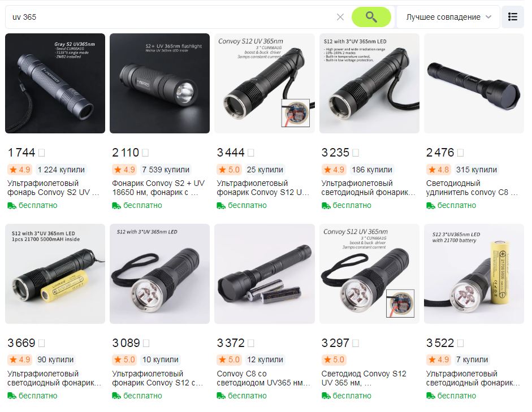Viewport: 532px width, 412px height.
Task: Open the S2+ UV 365nm flashlight image
Action: (x=159, y=83)
